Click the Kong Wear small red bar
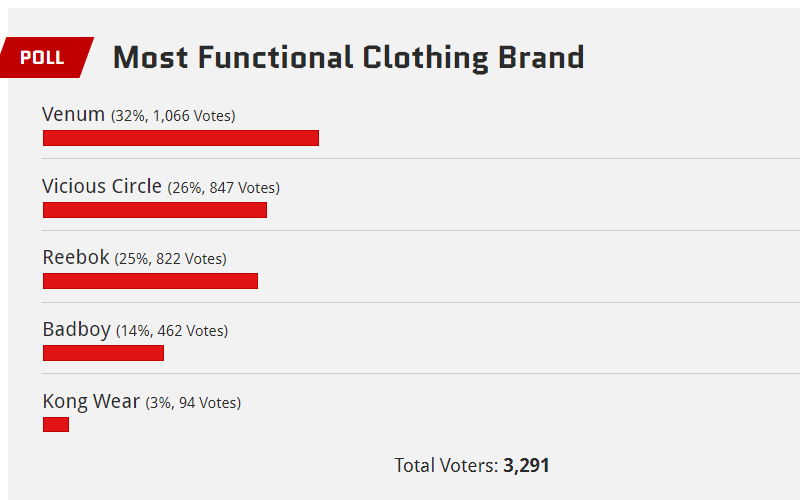The width and height of the screenshot is (800, 500). click(56, 424)
